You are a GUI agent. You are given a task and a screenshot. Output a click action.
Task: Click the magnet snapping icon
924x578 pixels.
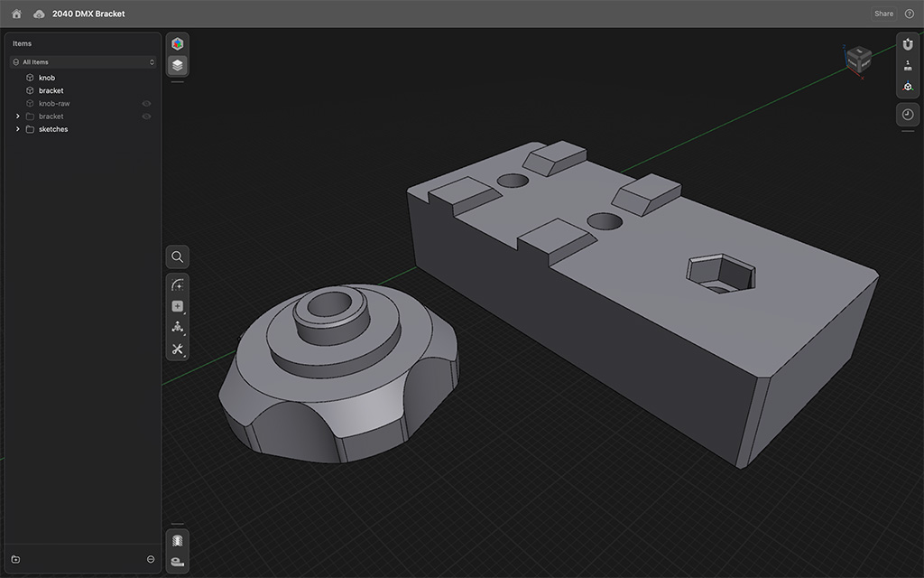(908, 44)
